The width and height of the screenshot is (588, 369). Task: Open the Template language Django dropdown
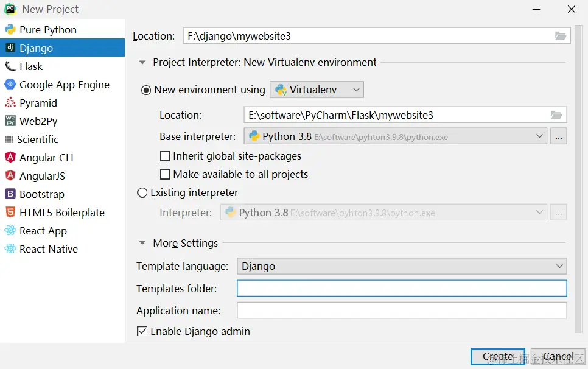point(402,266)
